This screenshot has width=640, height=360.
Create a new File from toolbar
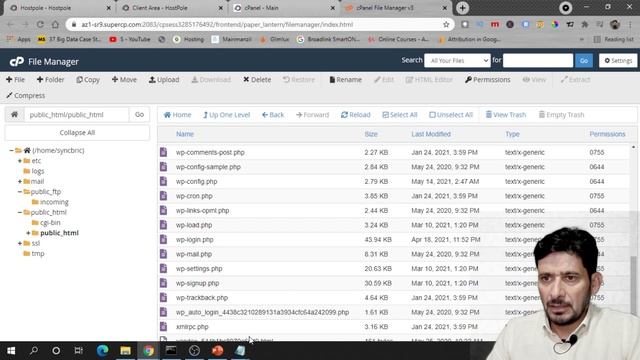(x=16, y=80)
